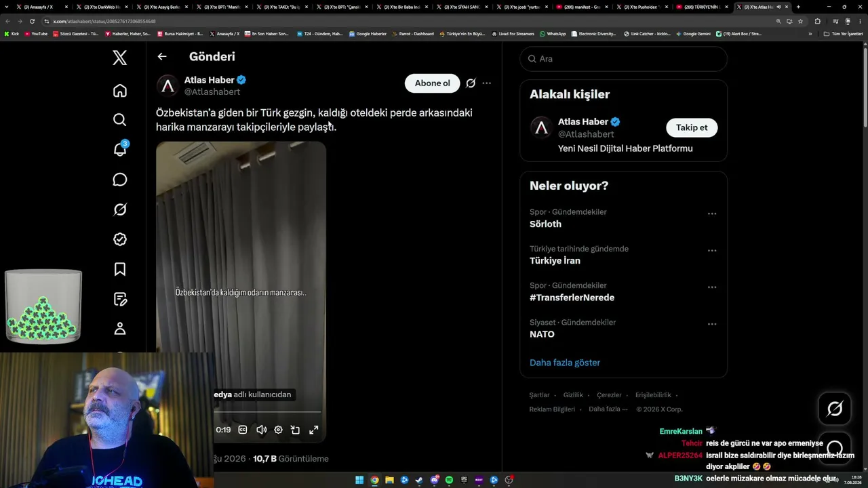Reload the page
The width and height of the screenshot is (868, 488).
[x=32, y=21]
